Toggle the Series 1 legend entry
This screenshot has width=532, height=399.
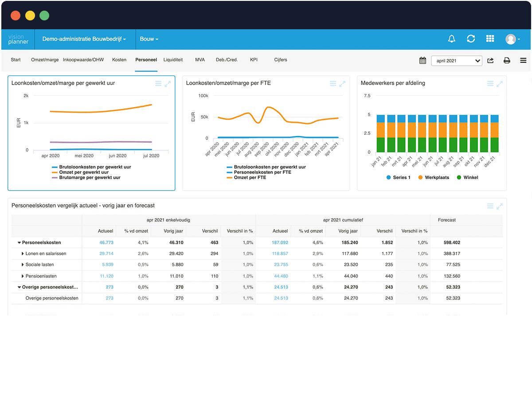click(399, 177)
